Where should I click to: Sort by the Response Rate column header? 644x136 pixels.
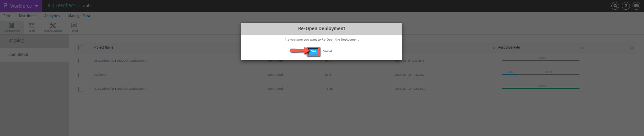click(x=509, y=48)
